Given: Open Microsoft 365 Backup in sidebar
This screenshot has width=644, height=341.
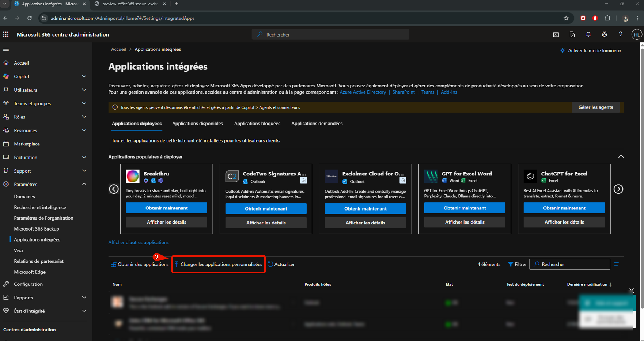Looking at the screenshot, I should coord(37,229).
